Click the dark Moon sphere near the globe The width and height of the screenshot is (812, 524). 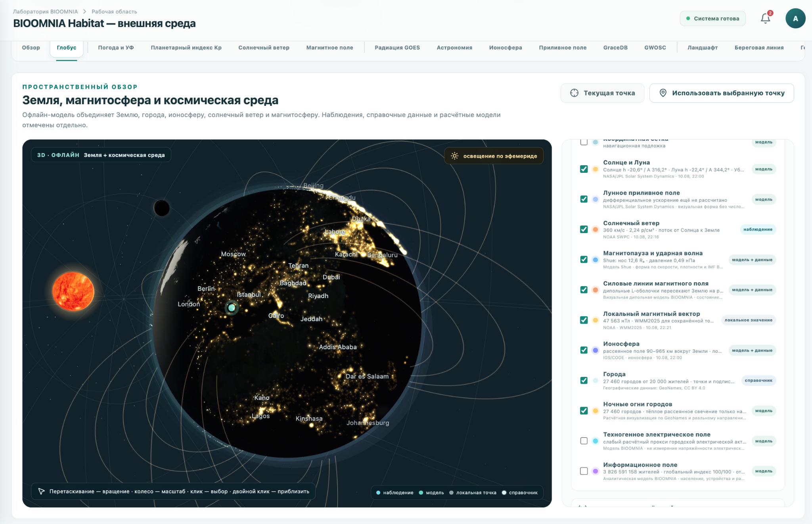point(162,208)
